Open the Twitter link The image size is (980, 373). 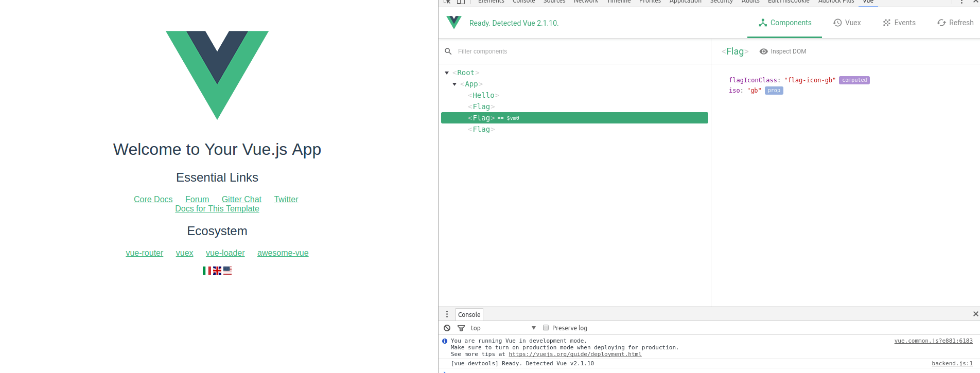[x=286, y=199]
